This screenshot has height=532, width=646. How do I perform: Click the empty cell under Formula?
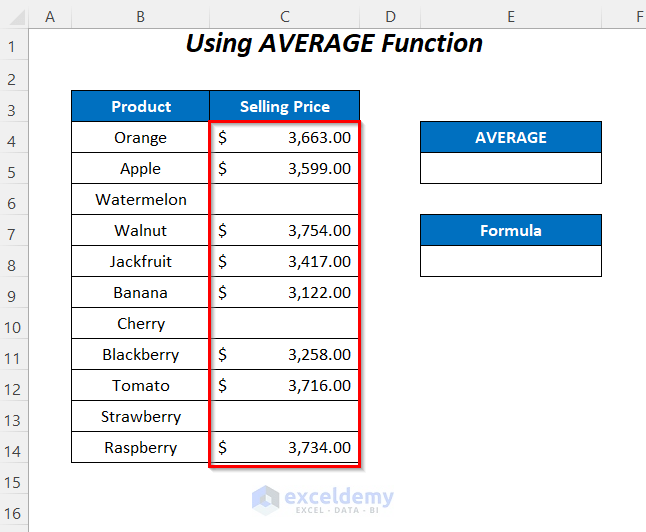click(x=511, y=261)
